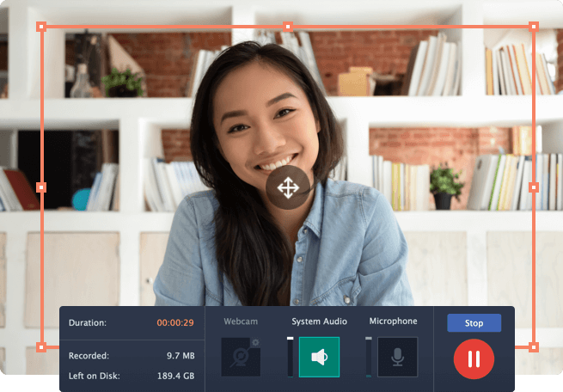Click the disk space value 189.4 GB
Image resolution: width=563 pixels, height=392 pixels.
[176, 376]
